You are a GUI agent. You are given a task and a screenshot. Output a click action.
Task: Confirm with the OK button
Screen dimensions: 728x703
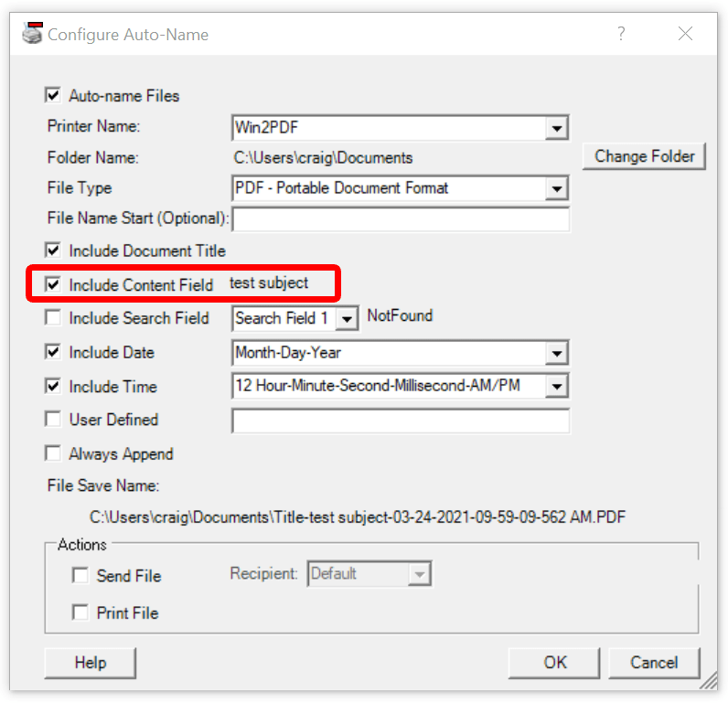[554, 663]
